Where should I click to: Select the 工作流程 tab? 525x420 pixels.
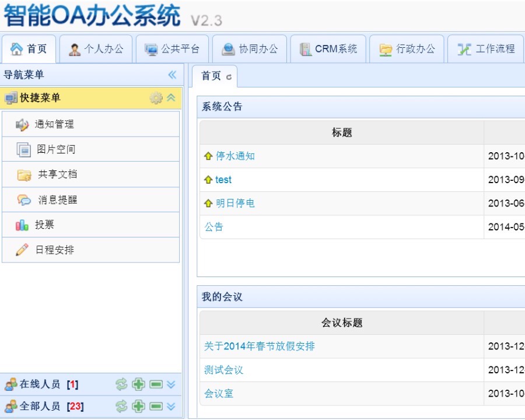tap(487, 49)
